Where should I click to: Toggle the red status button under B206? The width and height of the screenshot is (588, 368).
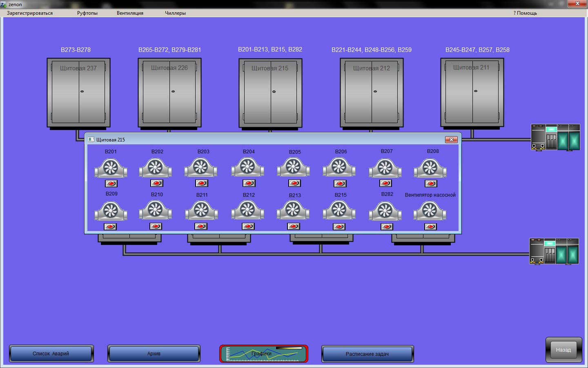[x=340, y=184]
